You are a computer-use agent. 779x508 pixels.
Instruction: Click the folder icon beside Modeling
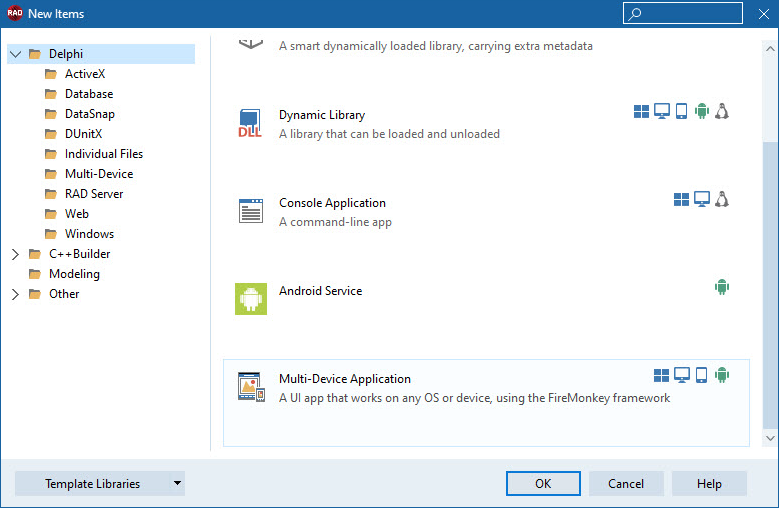35,274
